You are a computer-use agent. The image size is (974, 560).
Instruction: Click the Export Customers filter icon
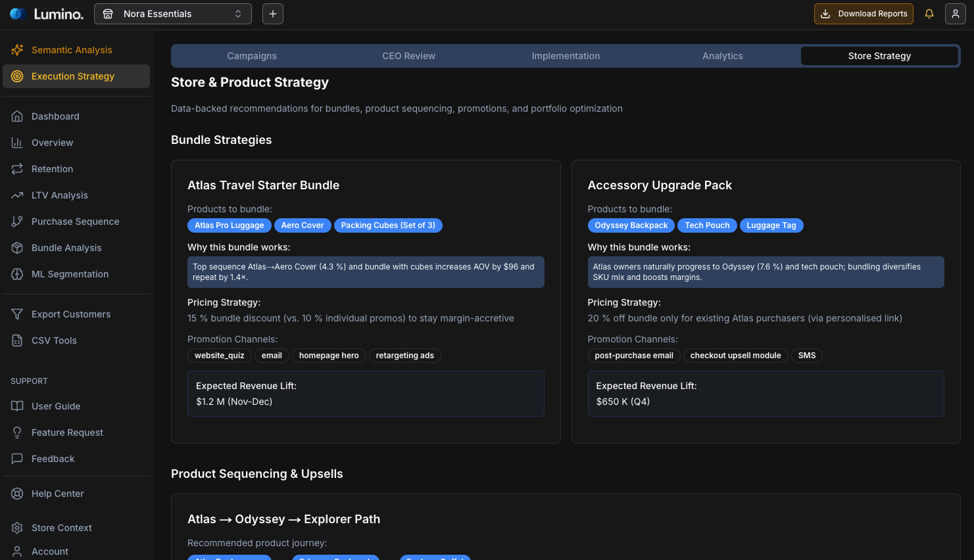pyautogui.click(x=18, y=314)
